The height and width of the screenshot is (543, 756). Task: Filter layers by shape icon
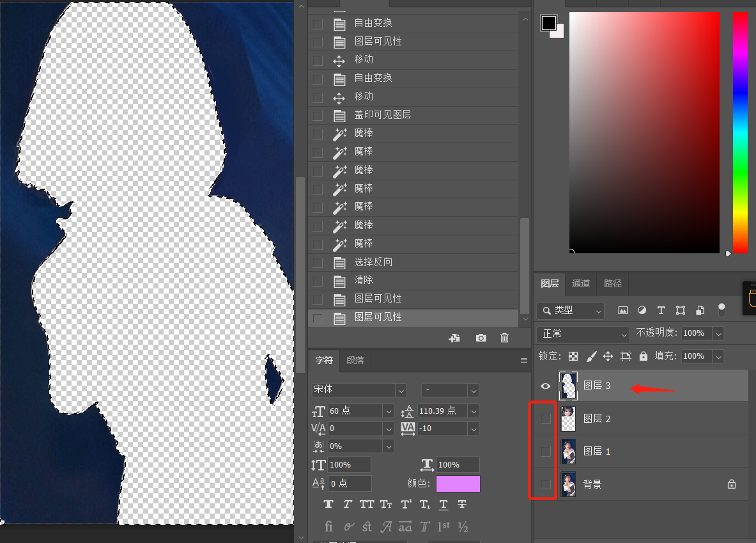click(x=681, y=310)
